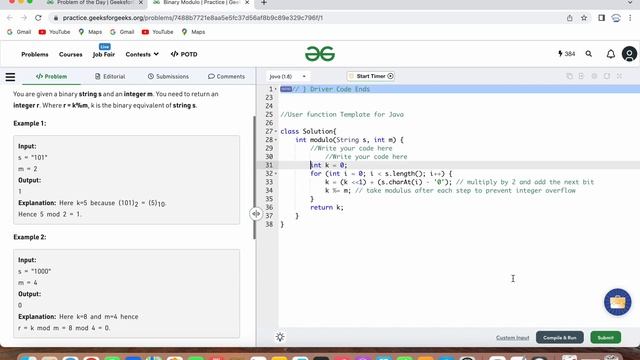Open the Courses nav link
The width and height of the screenshot is (640, 360).
(x=71, y=54)
